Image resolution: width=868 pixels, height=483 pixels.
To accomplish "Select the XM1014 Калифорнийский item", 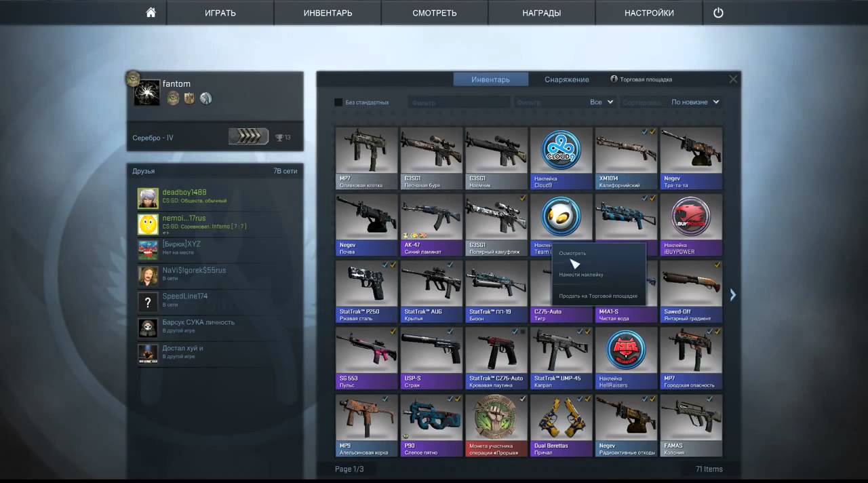I will [627, 159].
